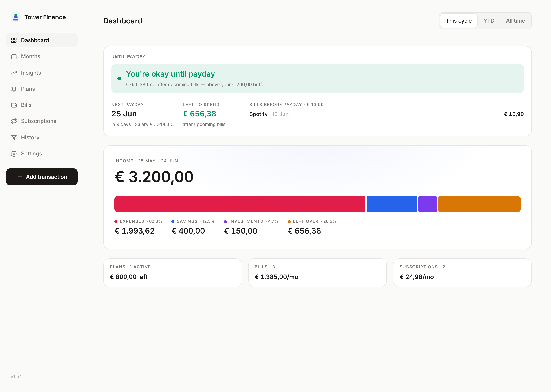
Task: Click the plus icon in Add transaction
Action: tap(20, 177)
